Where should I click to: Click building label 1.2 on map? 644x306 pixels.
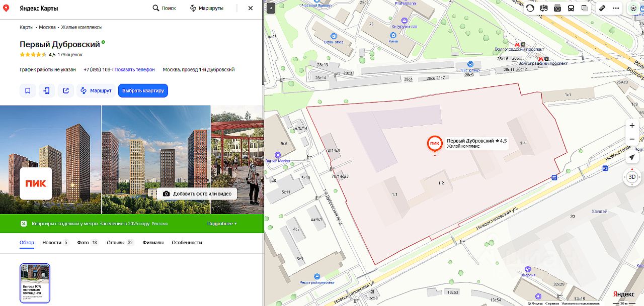click(441, 183)
